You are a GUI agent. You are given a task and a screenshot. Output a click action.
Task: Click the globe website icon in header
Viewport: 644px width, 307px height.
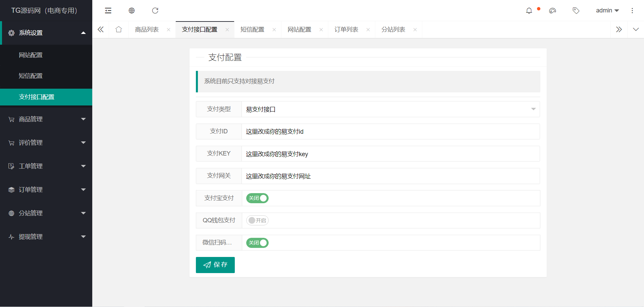[131, 11]
